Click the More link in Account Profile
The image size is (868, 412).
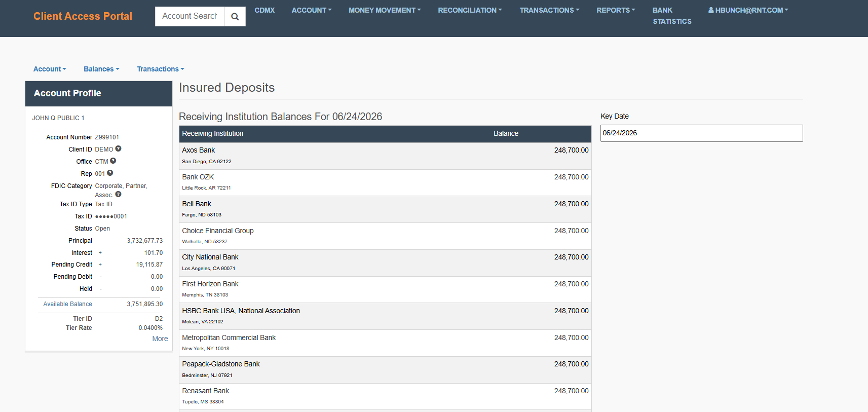[x=160, y=339]
